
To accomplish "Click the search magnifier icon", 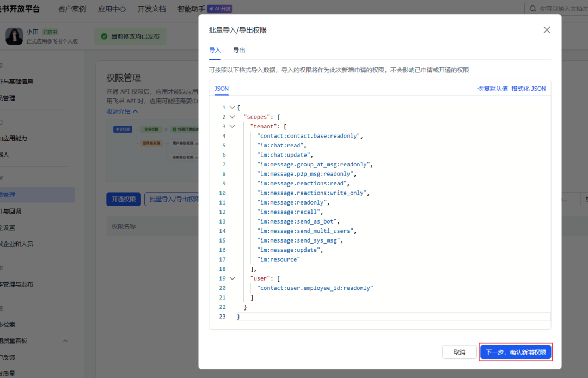I will [533, 9].
